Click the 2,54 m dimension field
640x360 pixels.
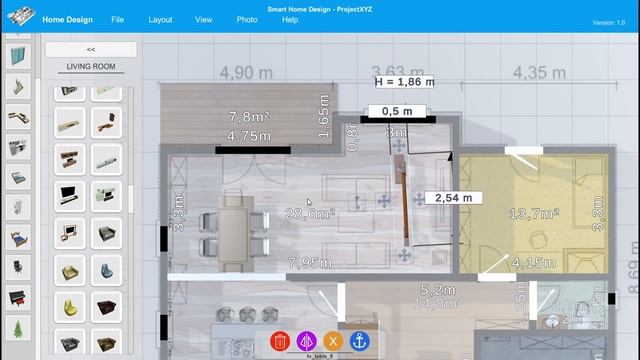tap(453, 198)
